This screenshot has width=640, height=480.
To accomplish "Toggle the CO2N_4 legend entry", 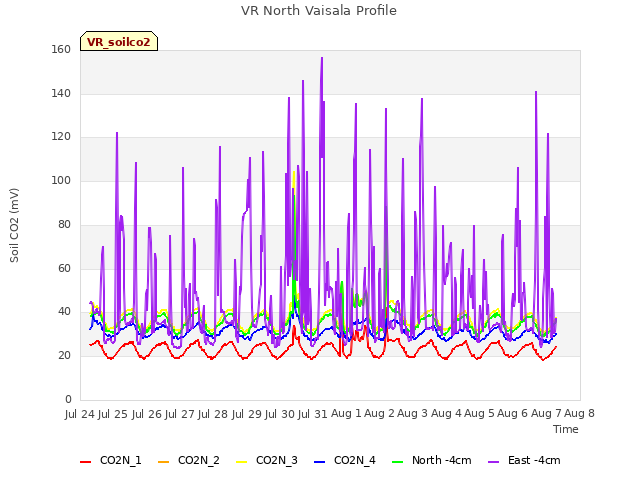I will tap(344, 460).
